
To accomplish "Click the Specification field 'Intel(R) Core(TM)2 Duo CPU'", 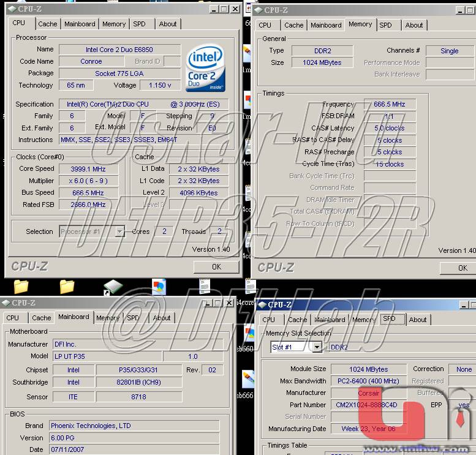I will 143,104.
